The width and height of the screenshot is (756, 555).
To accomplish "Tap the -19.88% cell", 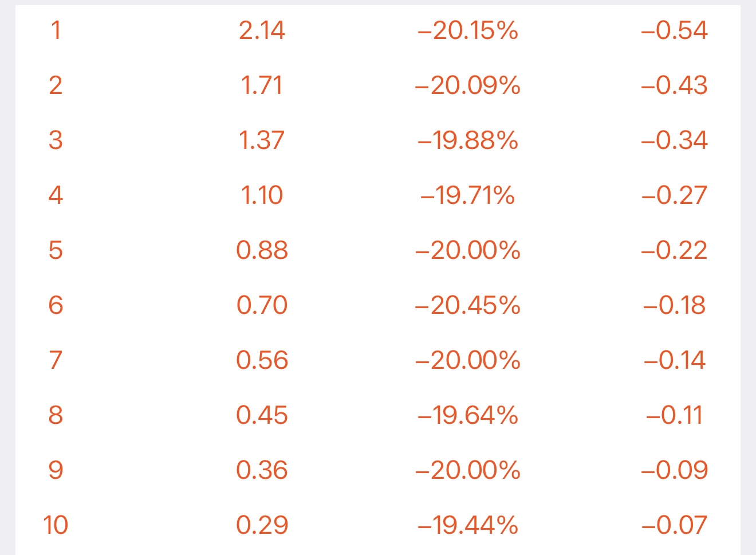I will (x=468, y=140).
